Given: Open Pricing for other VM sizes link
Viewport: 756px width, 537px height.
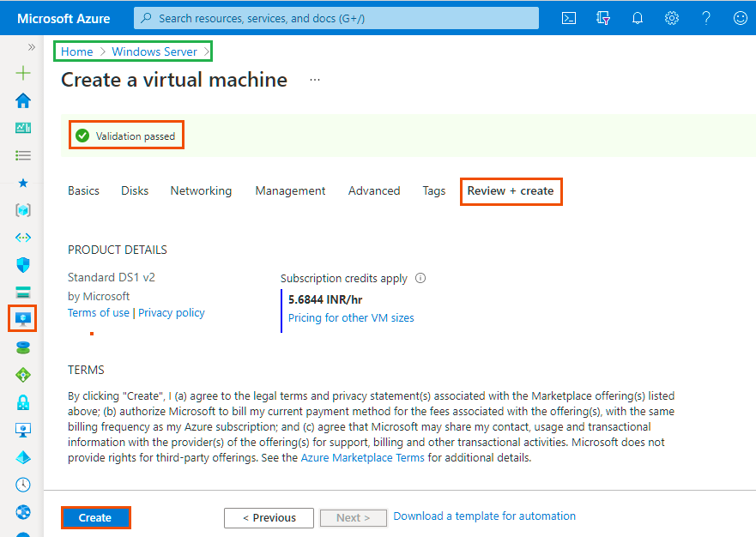Looking at the screenshot, I should (x=351, y=317).
